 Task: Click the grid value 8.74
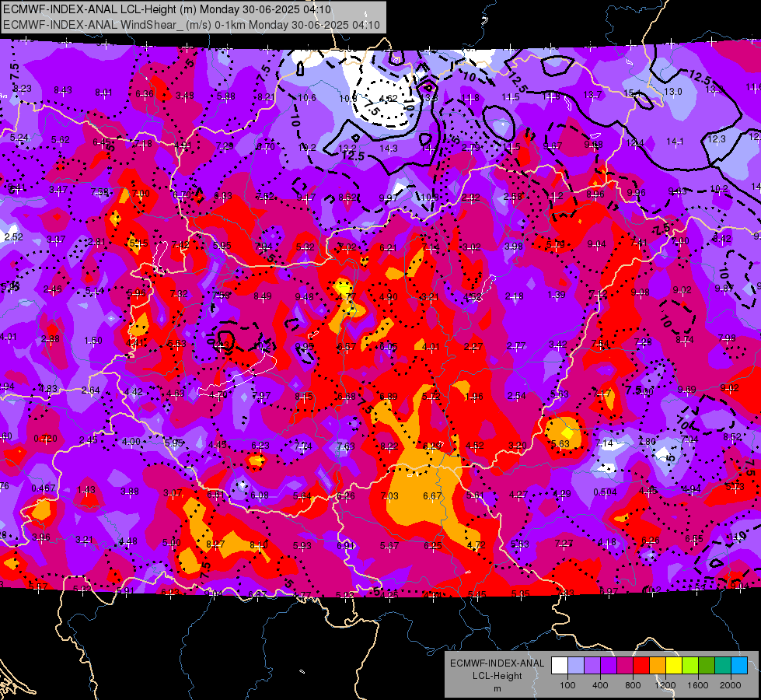[685, 340]
